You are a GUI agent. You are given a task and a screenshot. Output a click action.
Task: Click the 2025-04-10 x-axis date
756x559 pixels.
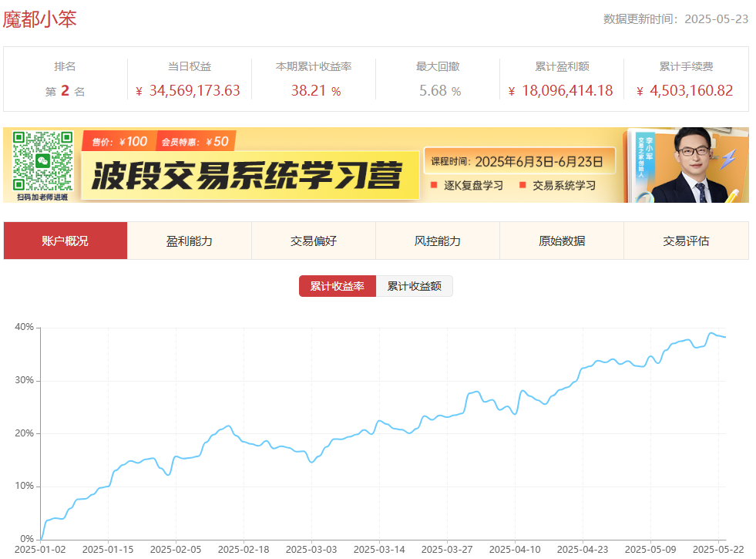click(515, 549)
